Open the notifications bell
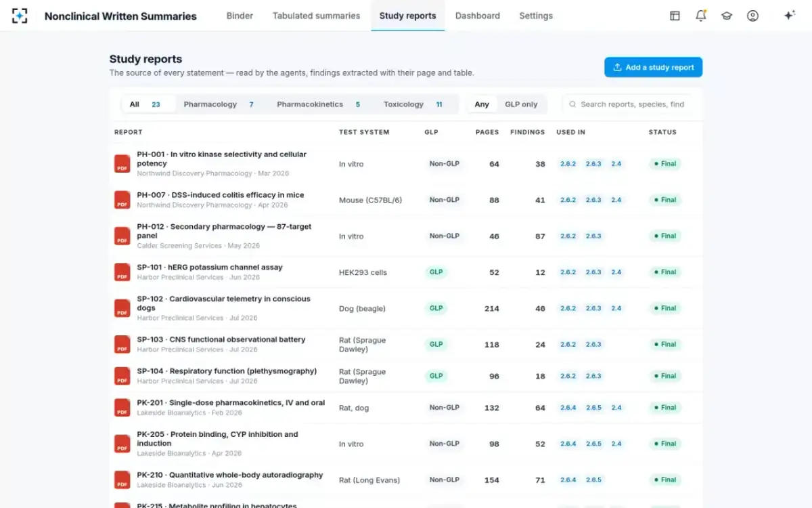812x508 pixels. [x=701, y=16]
